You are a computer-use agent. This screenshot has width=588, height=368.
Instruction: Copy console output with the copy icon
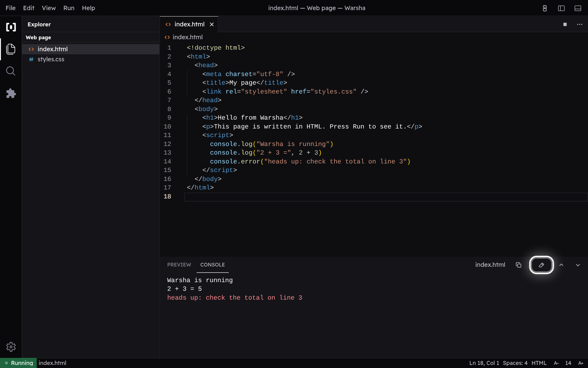click(x=518, y=265)
